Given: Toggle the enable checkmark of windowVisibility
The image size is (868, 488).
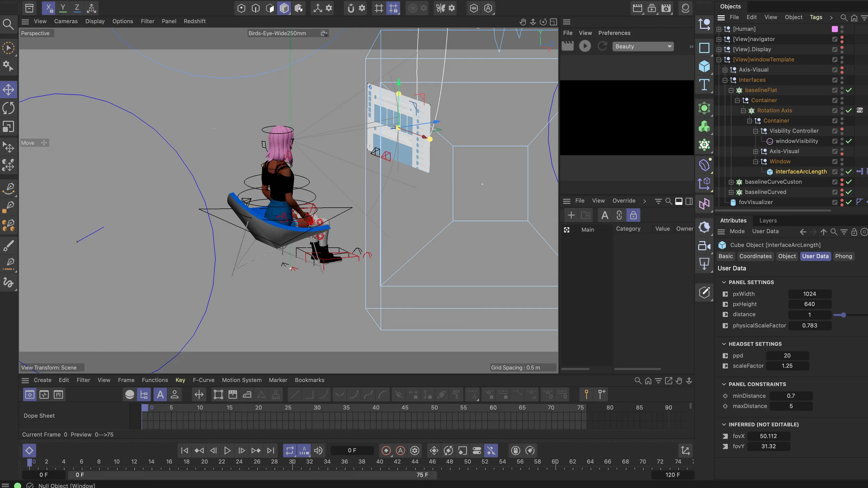Looking at the screenshot, I should click(x=849, y=141).
